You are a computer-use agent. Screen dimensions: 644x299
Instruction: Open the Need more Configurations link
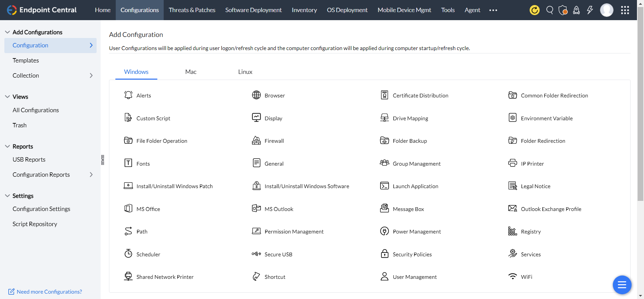pos(45,292)
